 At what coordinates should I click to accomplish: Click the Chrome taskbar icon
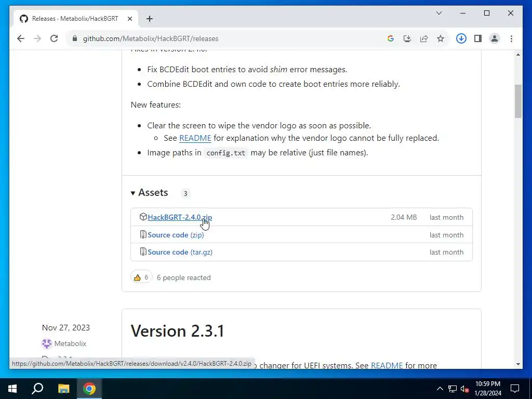(89, 389)
